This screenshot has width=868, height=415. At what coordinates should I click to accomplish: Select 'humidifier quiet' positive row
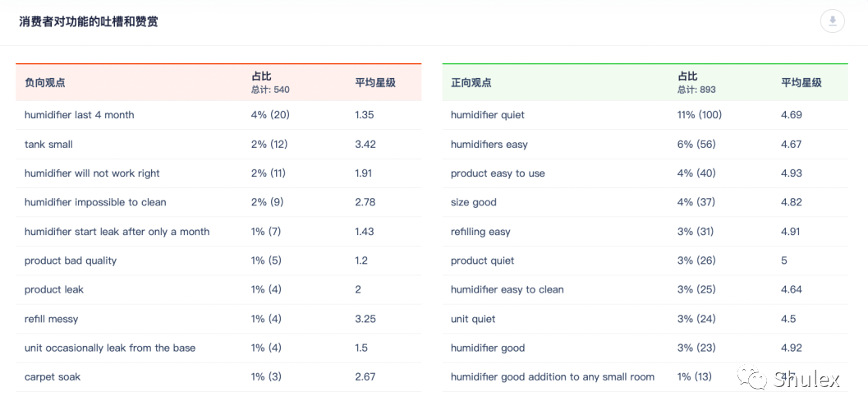(645, 115)
